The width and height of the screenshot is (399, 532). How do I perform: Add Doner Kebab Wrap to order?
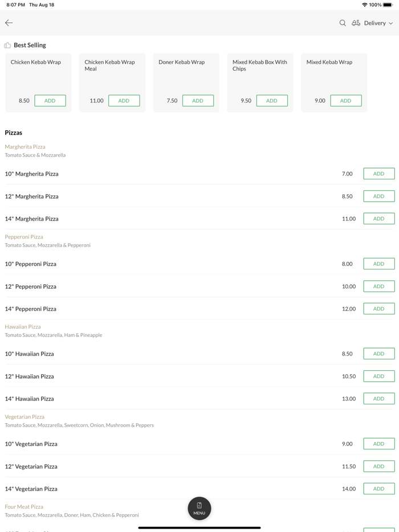point(198,101)
